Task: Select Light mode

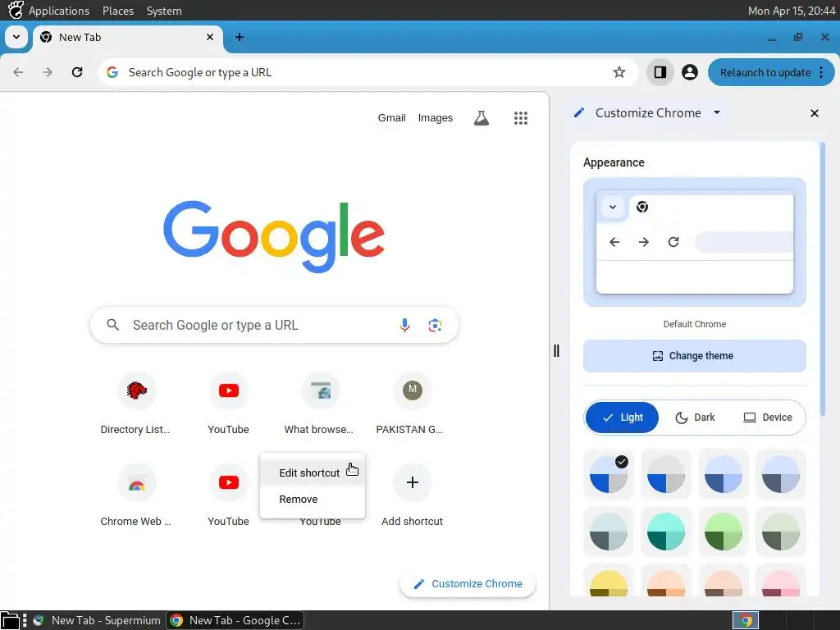Action: pos(622,418)
